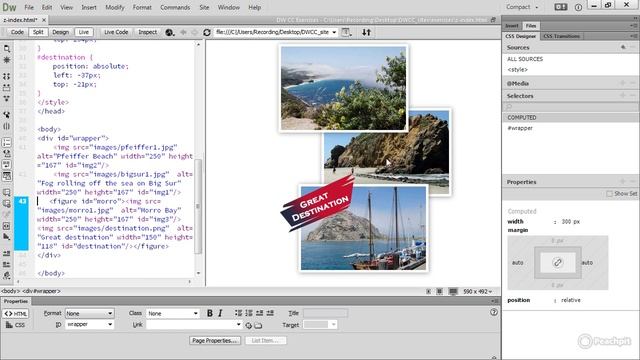
Task: Select the #wrapper computed selector
Action: (520, 128)
